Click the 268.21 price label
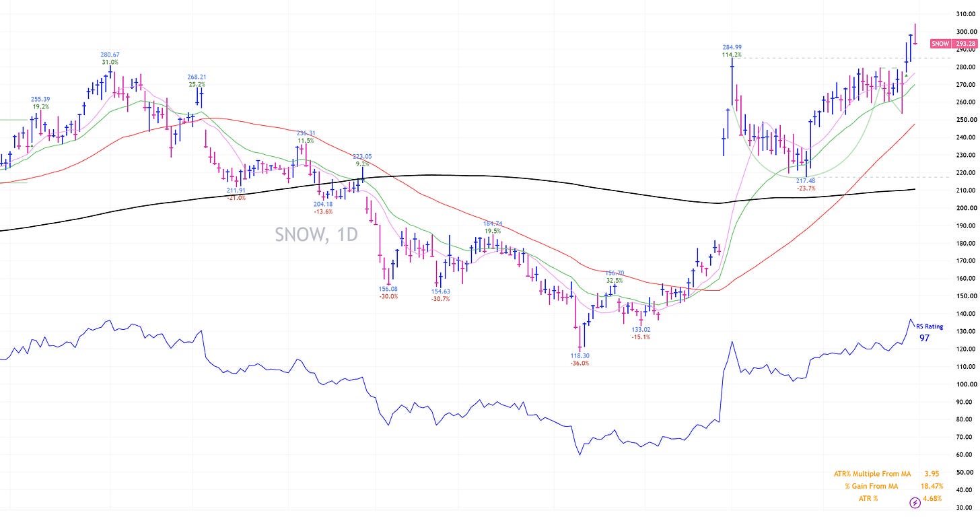980x519 pixels. coord(197,77)
